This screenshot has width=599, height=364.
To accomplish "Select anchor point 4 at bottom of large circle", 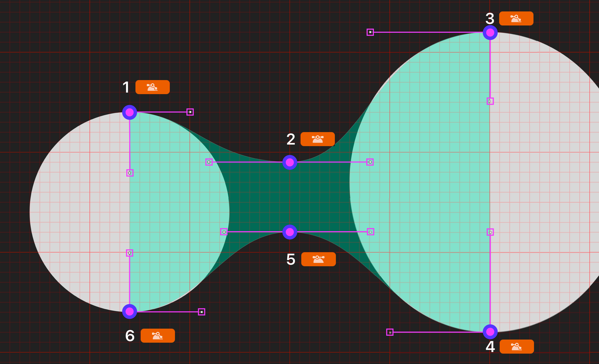I will pyautogui.click(x=490, y=332).
